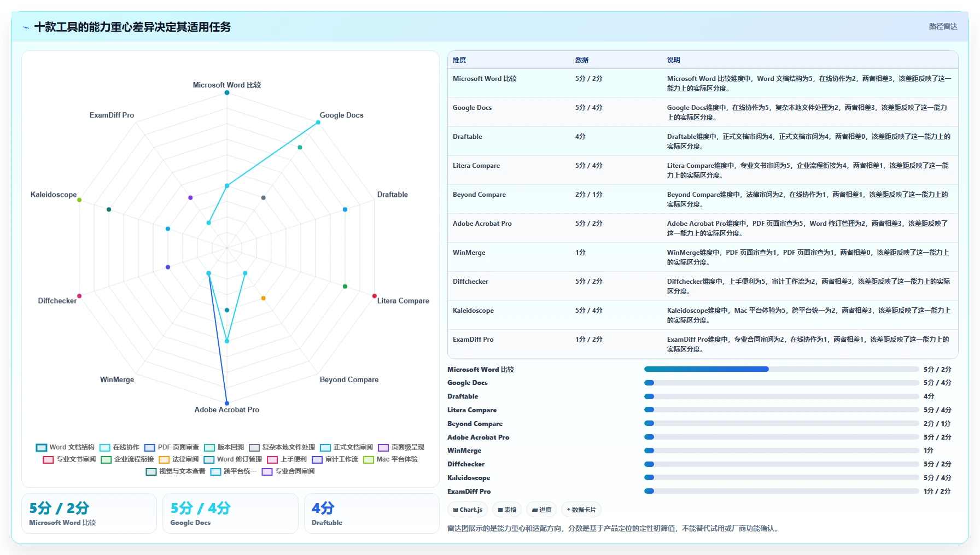
Task: Toggle the 在线协作 legend entry
Action: (119, 447)
